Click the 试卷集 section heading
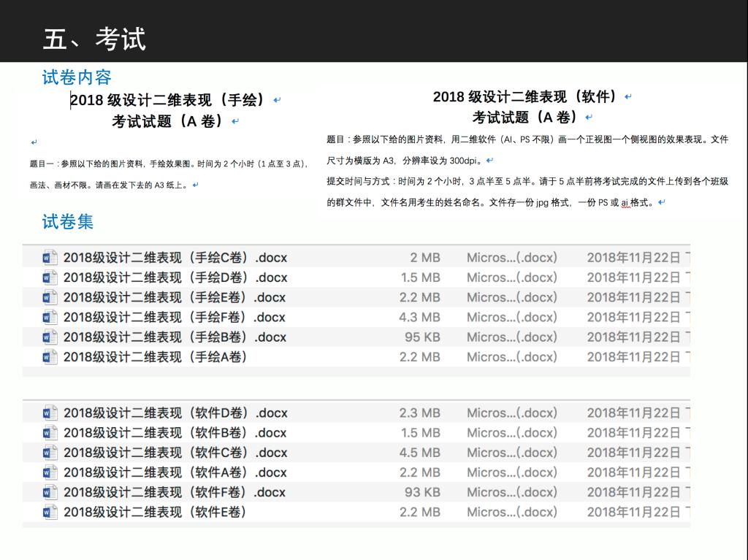Viewport: 748px width, 560px height. [x=68, y=222]
